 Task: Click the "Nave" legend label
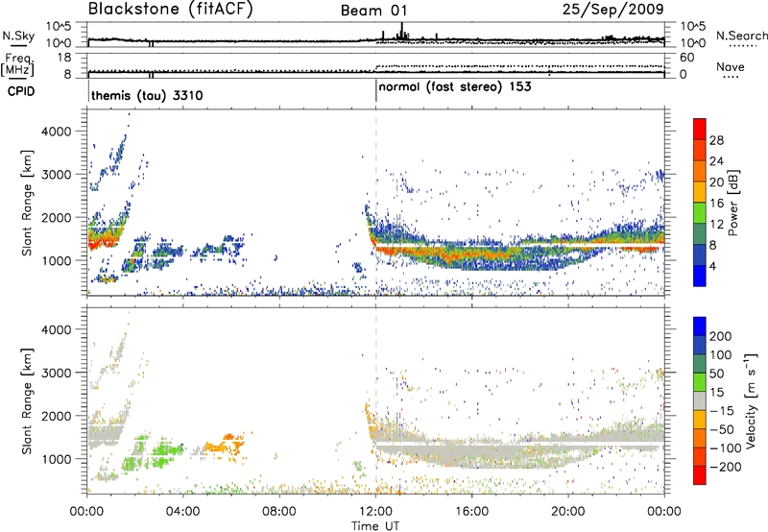tap(731, 67)
